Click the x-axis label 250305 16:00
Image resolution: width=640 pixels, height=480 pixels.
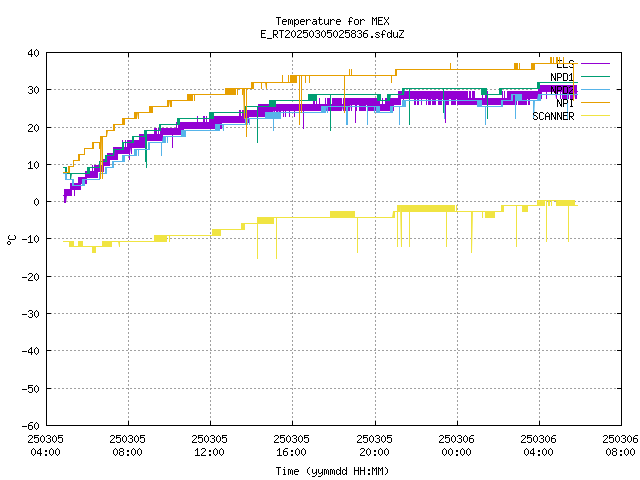point(291,446)
